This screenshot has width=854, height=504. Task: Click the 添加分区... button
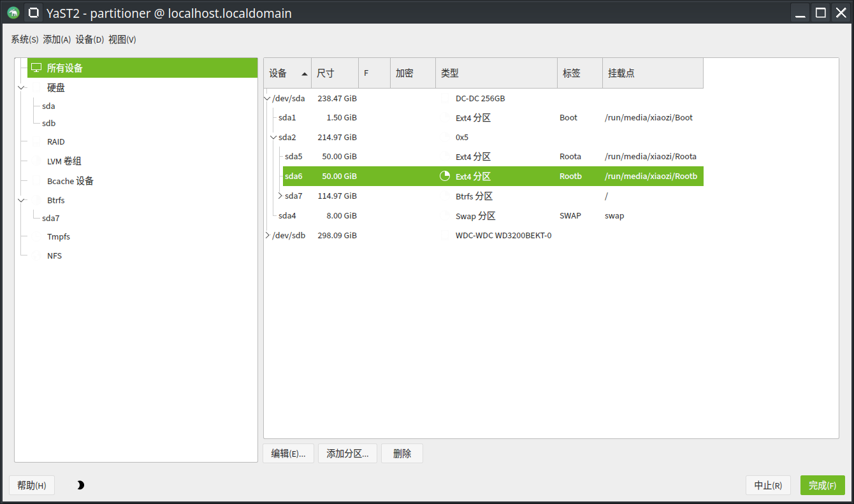click(347, 454)
